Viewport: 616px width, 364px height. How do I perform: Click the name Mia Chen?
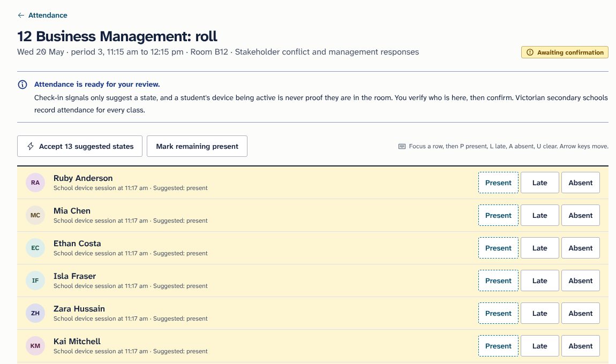[x=72, y=210]
